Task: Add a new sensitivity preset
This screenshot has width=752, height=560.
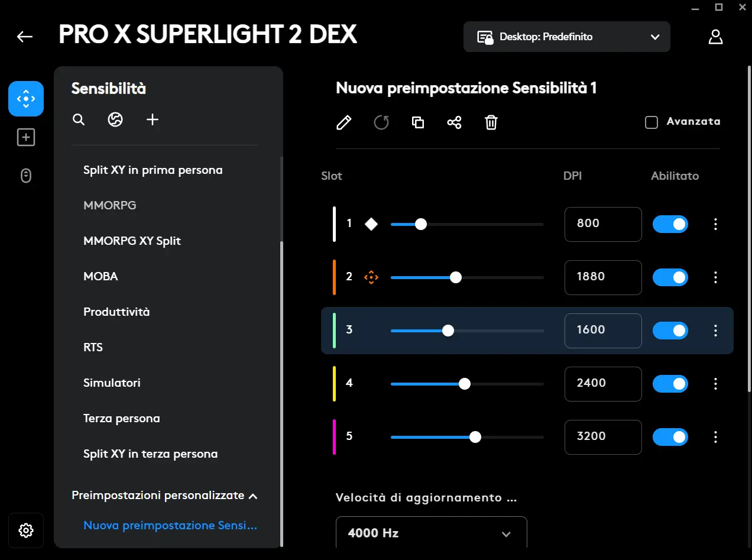Action: pyautogui.click(x=153, y=120)
